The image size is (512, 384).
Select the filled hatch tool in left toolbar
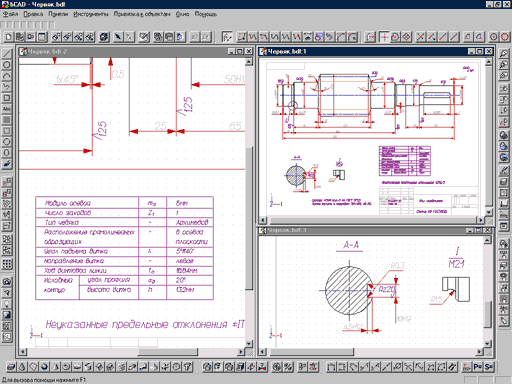pos(7,120)
